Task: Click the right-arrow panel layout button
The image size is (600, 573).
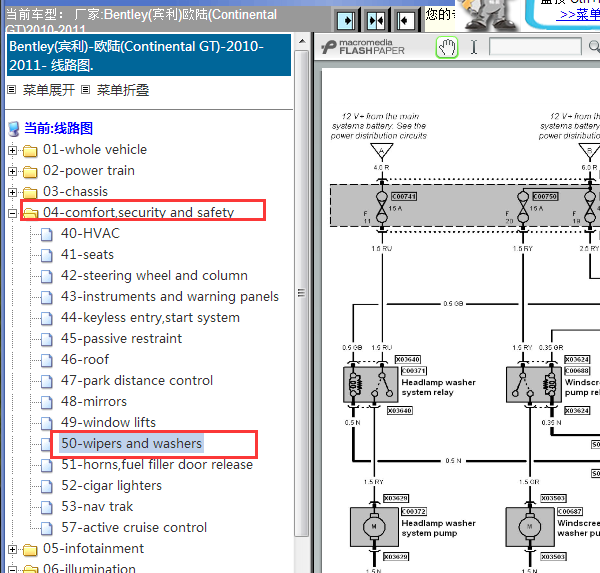Action: pyautogui.click(x=346, y=20)
